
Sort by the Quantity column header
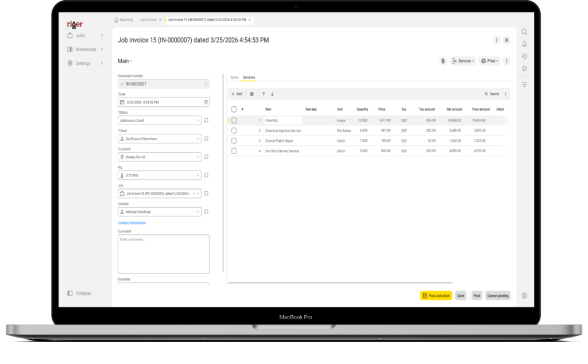(362, 110)
